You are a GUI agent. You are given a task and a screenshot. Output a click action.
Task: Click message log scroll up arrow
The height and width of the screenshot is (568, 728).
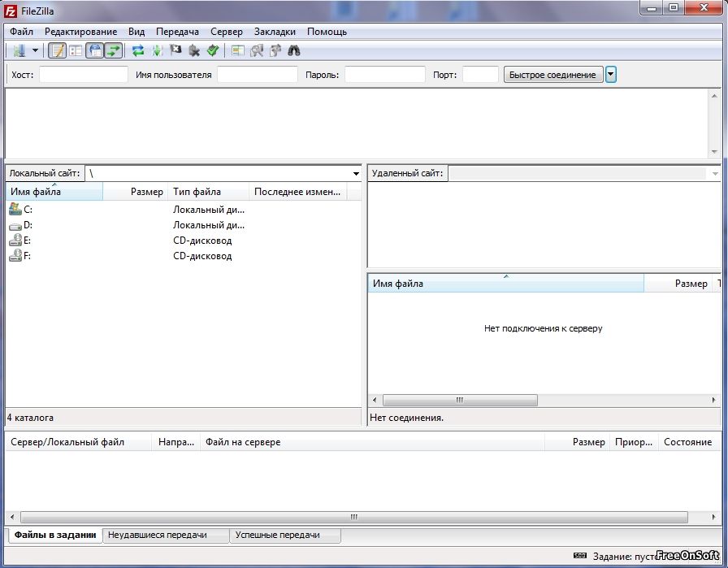click(714, 96)
